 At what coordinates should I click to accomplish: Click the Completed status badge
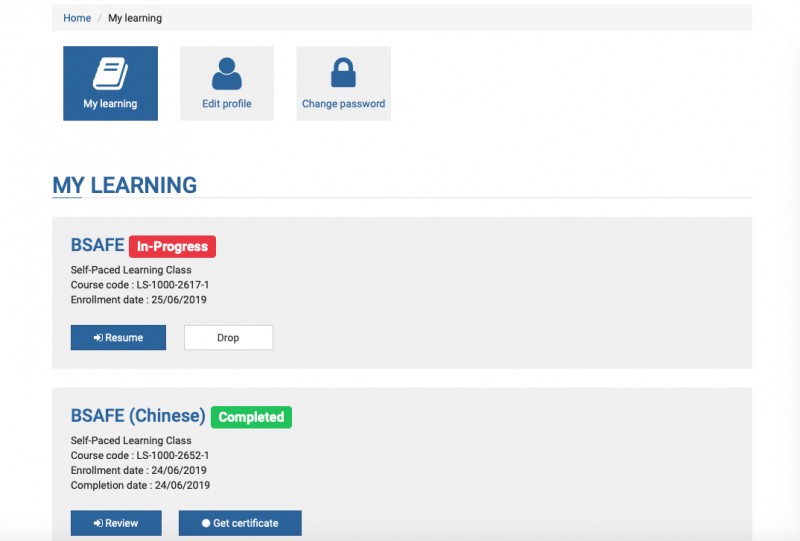pos(251,417)
